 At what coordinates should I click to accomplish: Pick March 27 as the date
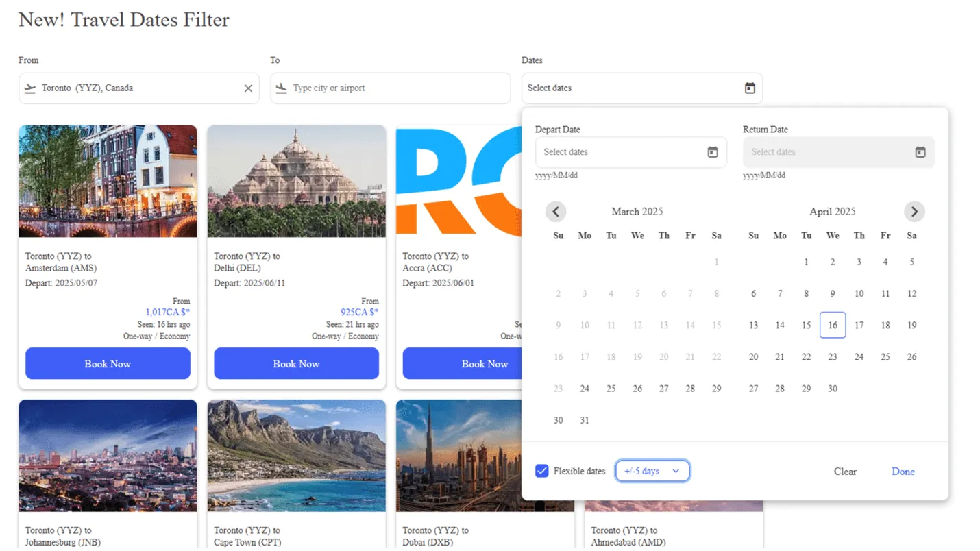pyautogui.click(x=663, y=389)
